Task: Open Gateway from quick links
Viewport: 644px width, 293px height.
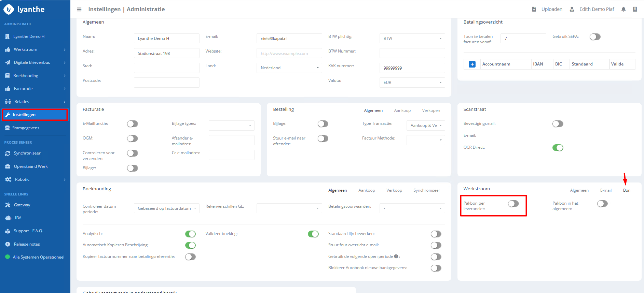Action: (22, 205)
